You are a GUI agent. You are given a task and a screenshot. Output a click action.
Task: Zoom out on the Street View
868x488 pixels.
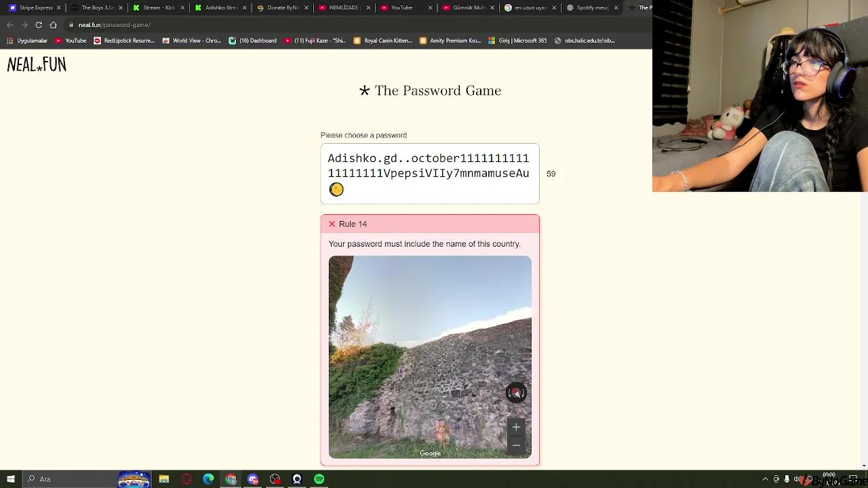coord(516,445)
